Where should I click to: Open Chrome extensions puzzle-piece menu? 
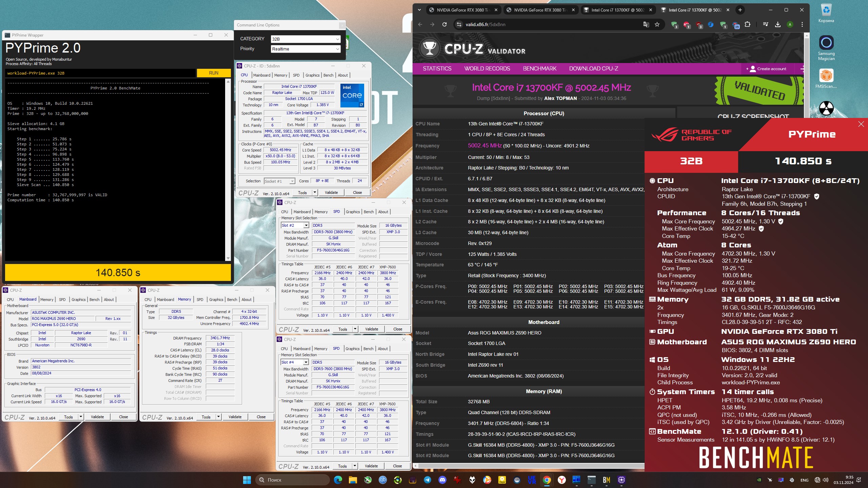click(747, 24)
